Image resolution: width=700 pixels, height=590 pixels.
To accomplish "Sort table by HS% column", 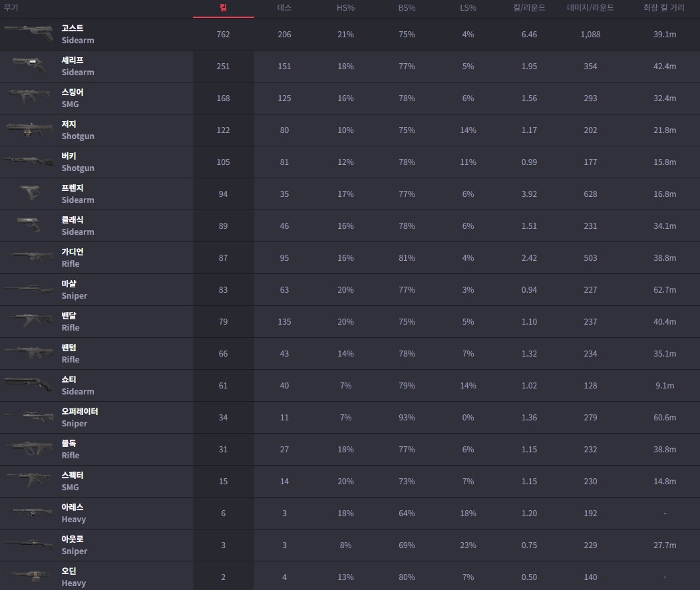I will [x=345, y=7].
